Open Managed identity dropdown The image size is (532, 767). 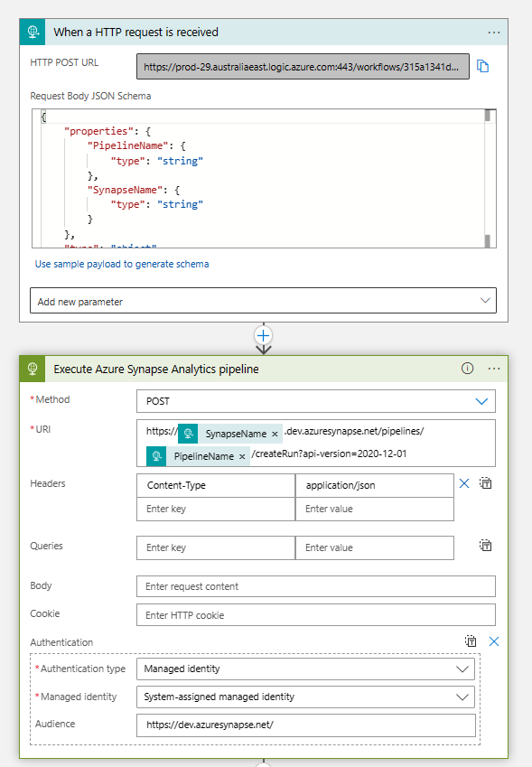click(305, 697)
